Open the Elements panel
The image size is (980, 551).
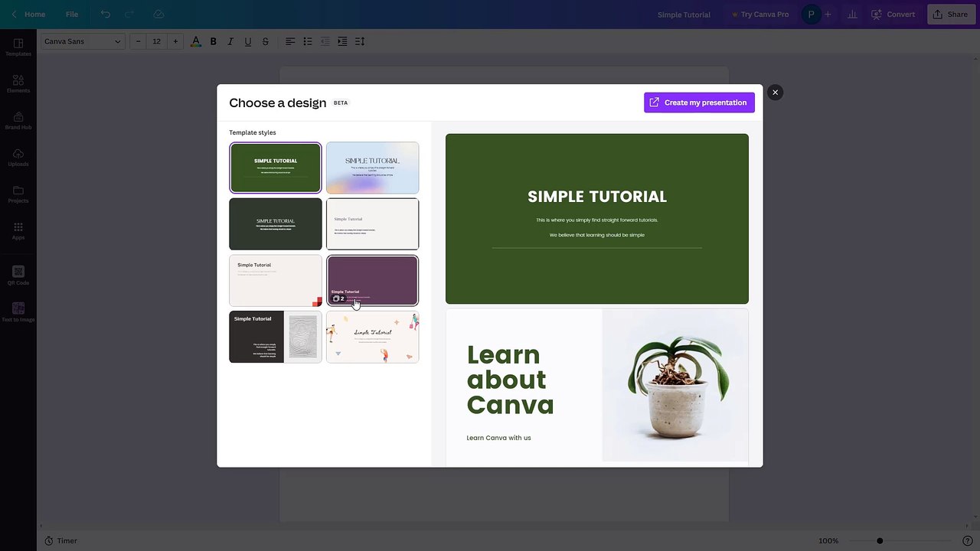tap(18, 83)
